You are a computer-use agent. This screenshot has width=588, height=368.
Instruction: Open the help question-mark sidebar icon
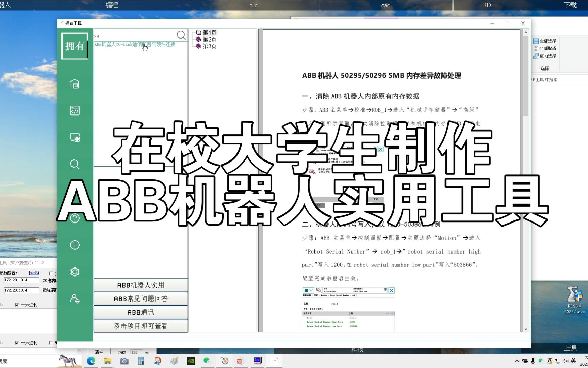pyautogui.click(x=75, y=218)
